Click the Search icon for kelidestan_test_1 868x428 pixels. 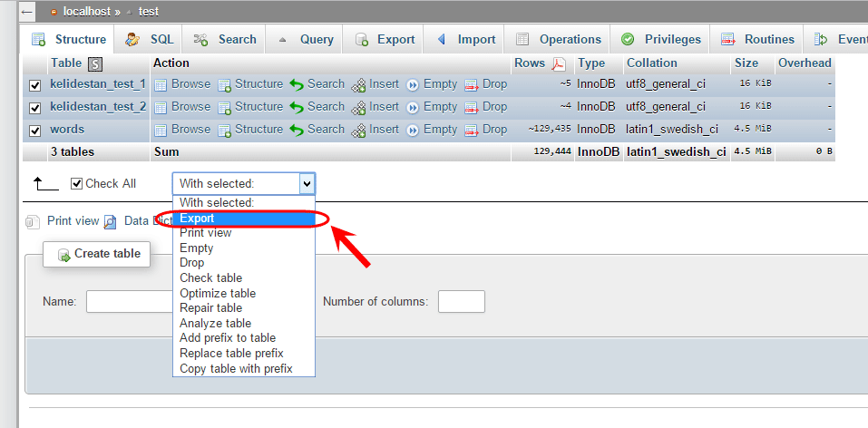pyautogui.click(x=297, y=84)
